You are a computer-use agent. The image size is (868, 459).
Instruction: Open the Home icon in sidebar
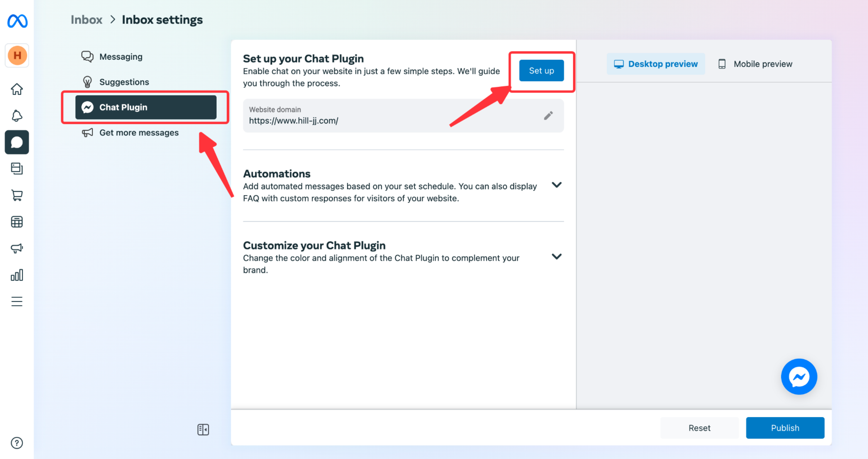pos(17,89)
